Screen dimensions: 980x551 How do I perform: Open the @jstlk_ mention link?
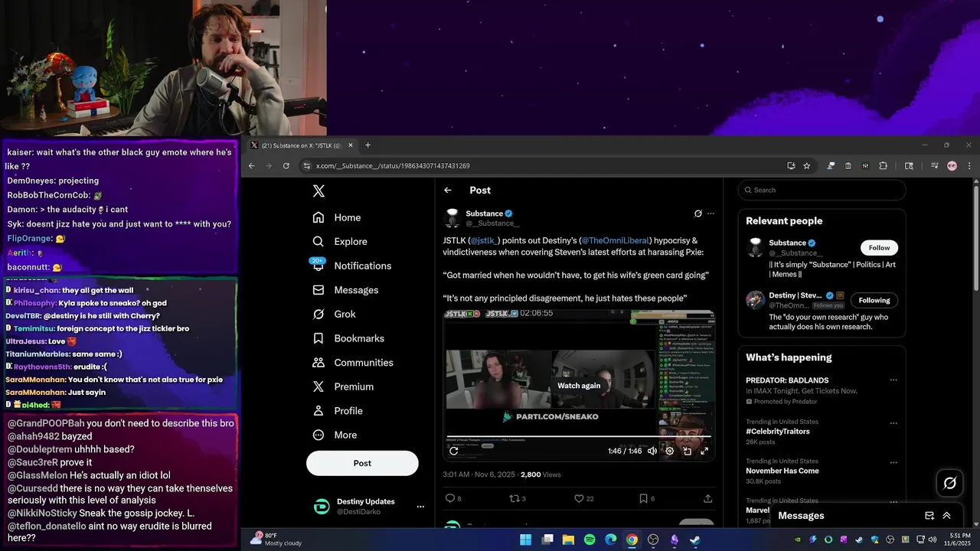coord(484,240)
